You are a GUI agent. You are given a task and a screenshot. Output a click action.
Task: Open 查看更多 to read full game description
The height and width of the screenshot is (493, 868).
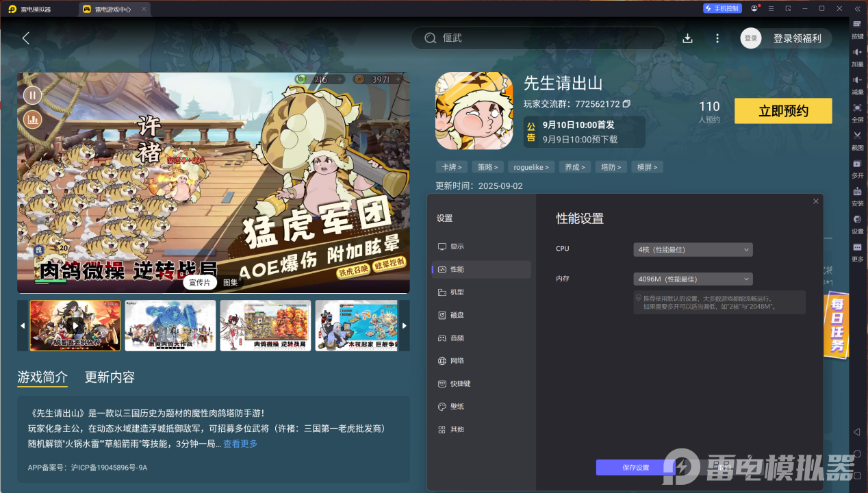240,444
